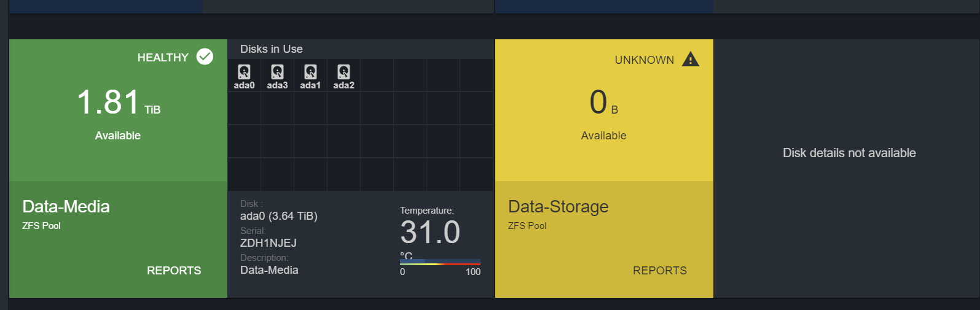Image resolution: width=980 pixels, height=310 pixels.
Task: Click the 31.0 temperature reading
Action: (430, 233)
